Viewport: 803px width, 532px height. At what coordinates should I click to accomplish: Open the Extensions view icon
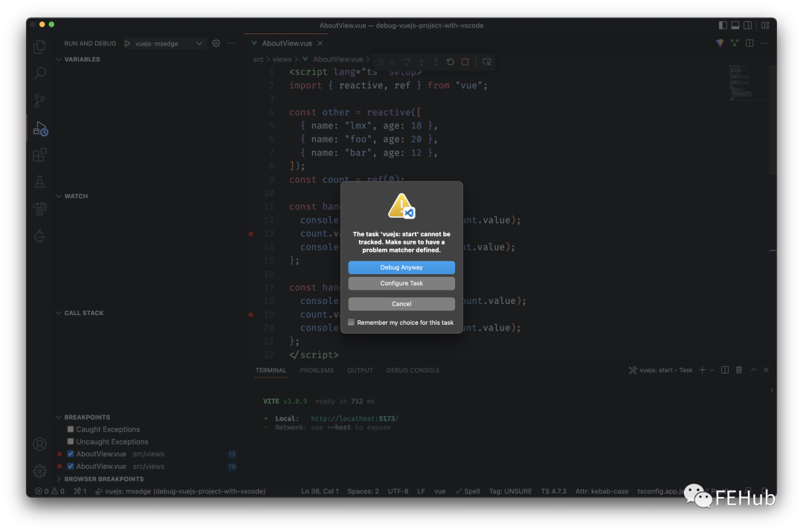tap(39, 155)
